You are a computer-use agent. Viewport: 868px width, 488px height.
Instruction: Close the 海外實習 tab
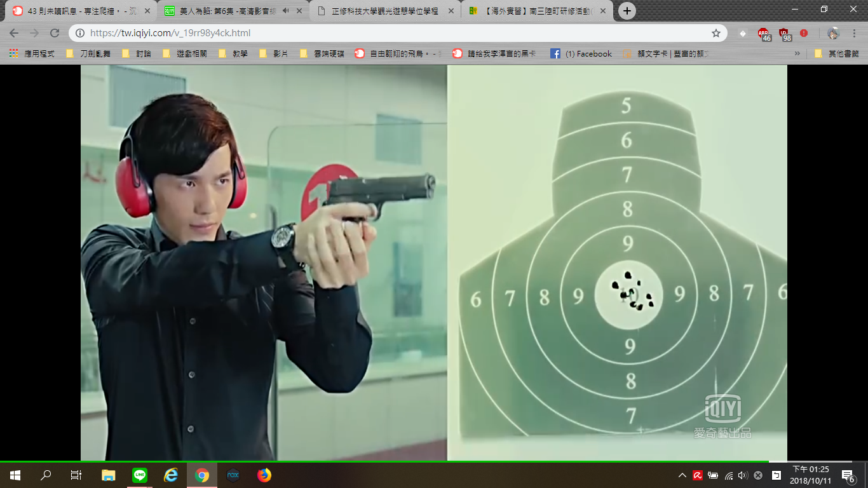tap(603, 11)
